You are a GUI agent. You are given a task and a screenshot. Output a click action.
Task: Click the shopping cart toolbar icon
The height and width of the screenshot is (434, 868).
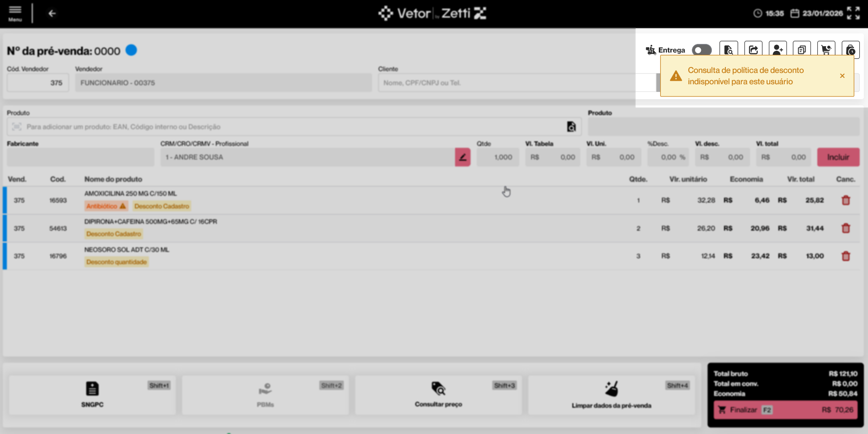(826, 49)
